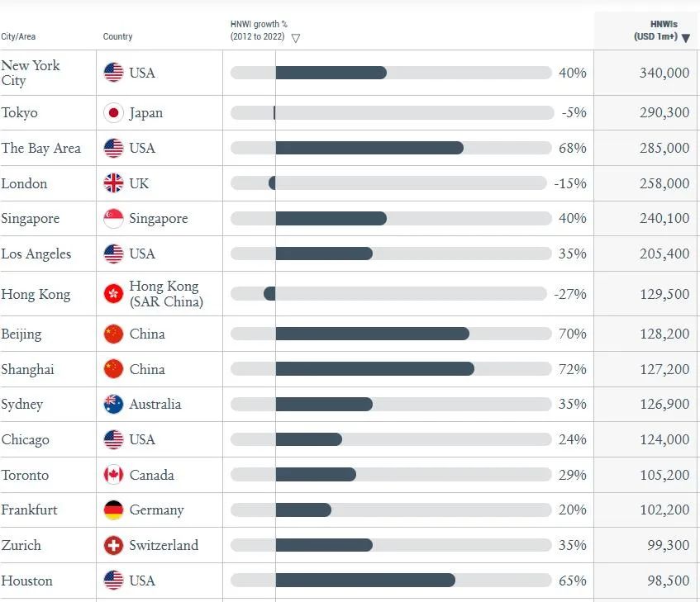Click the Switzerland flag icon
Viewport: 700px width, 602px height.
(113, 545)
